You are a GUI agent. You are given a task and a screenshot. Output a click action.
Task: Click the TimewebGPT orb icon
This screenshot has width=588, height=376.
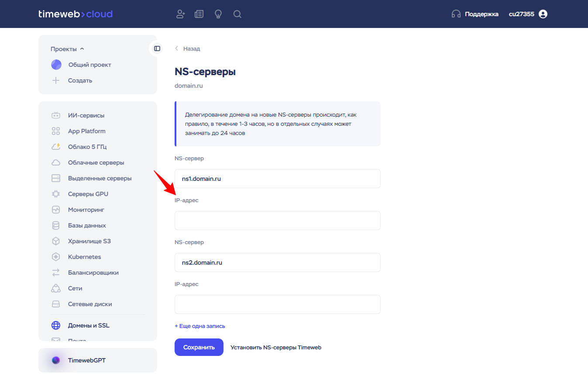56,360
